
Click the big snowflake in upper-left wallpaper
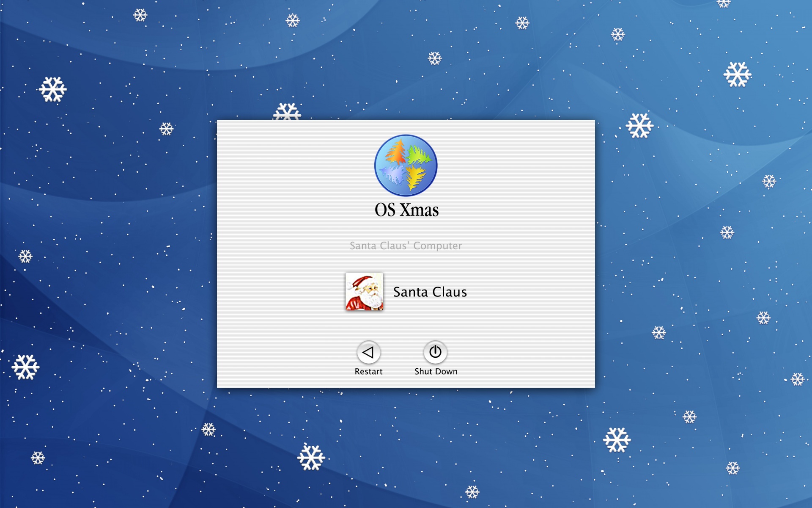click(x=53, y=89)
